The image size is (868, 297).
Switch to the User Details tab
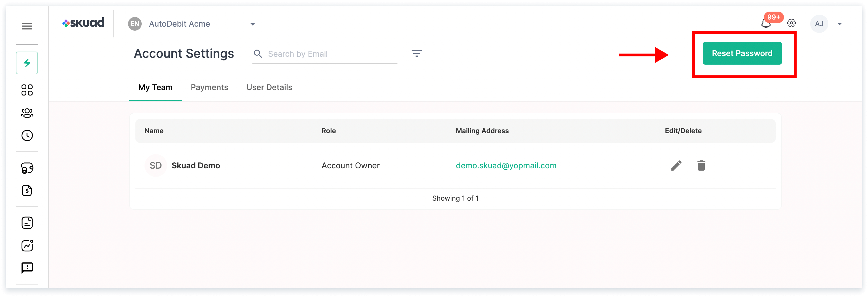point(269,87)
